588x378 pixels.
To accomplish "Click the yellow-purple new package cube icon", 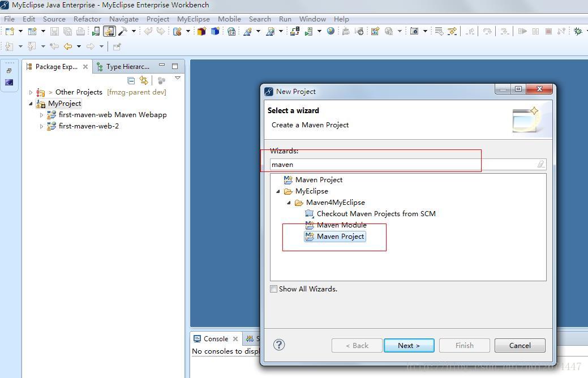I will 201,32.
